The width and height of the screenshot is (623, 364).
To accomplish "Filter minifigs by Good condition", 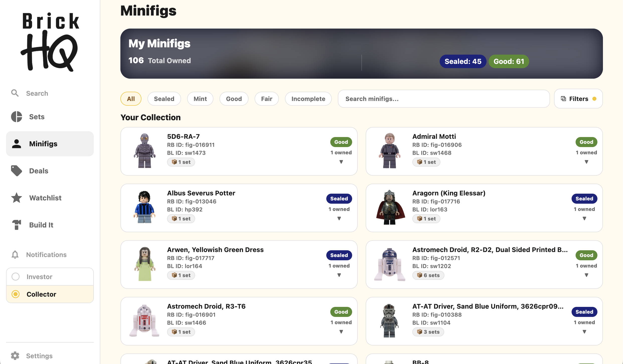I will pos(234,99).
